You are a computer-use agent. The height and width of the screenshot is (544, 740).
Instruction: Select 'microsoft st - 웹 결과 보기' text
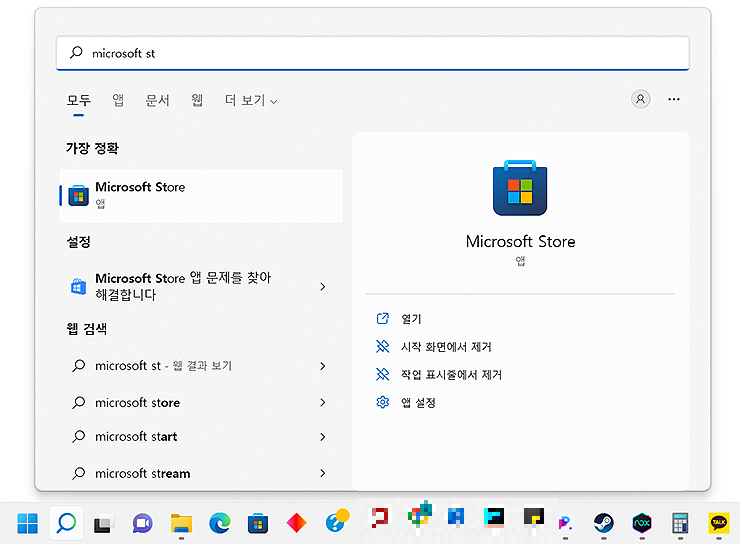click(x=163, y=366)
